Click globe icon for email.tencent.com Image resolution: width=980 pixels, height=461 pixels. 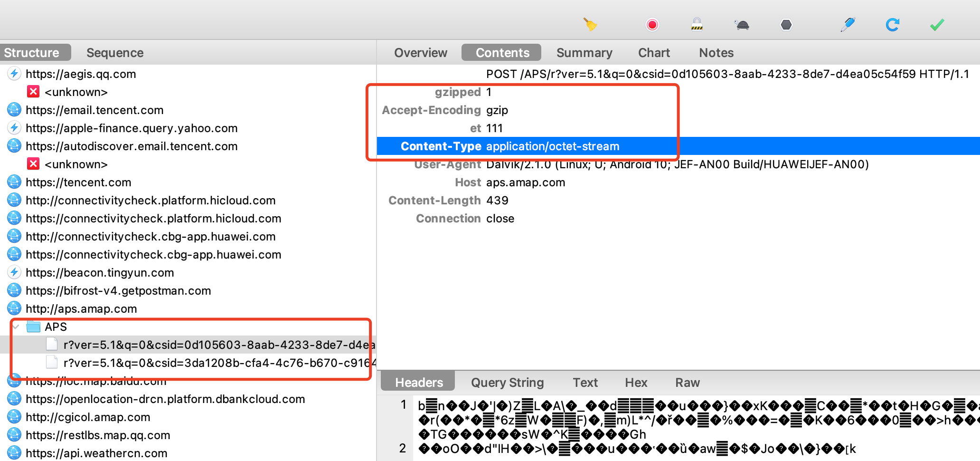click(14, 110)
